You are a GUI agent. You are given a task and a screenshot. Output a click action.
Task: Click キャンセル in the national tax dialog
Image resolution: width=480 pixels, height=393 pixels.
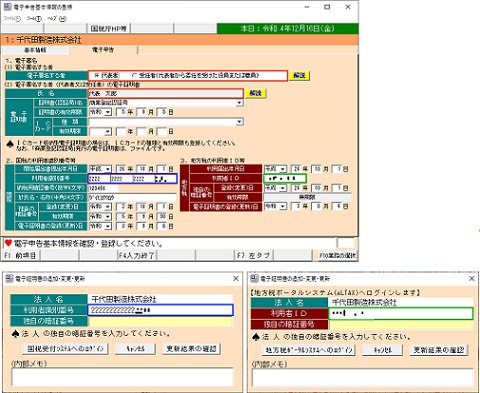tap(135, 349)
